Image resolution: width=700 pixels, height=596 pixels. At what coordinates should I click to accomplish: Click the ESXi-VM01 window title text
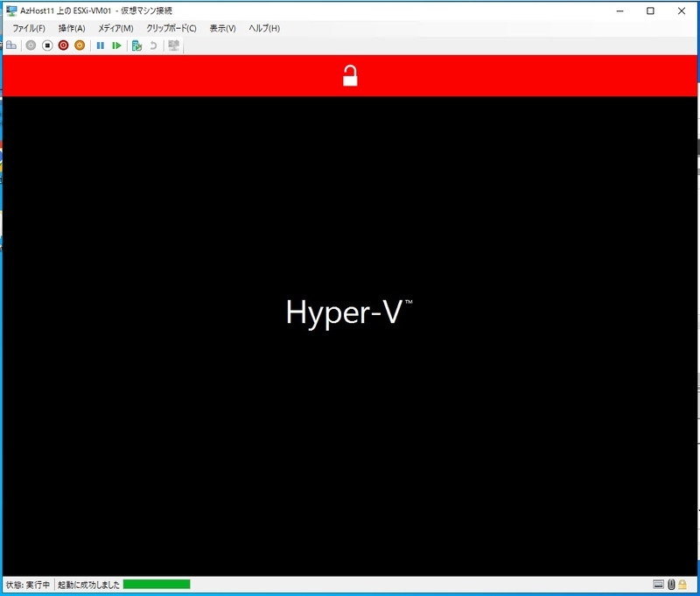96,11
